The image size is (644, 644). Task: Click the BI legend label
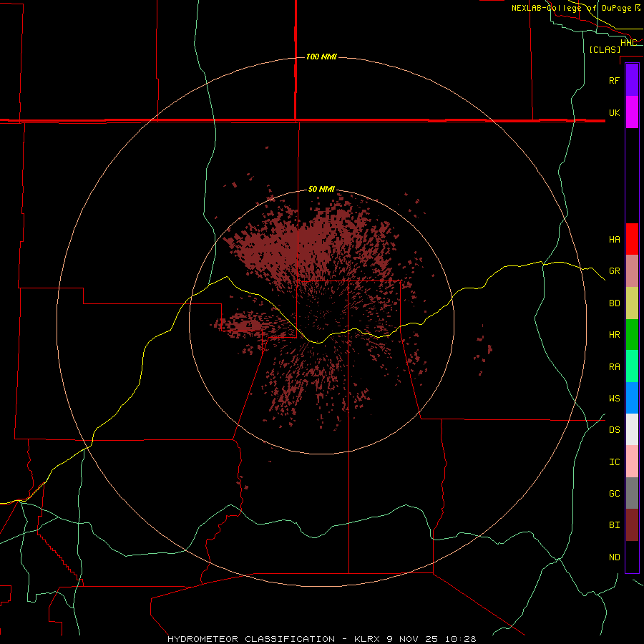[614, 525]
